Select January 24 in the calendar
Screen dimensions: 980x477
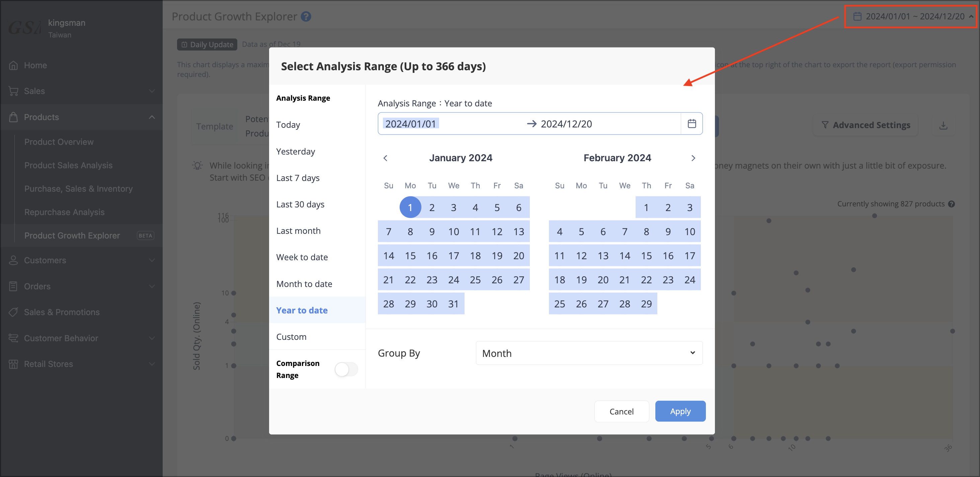tap(454, 280)
